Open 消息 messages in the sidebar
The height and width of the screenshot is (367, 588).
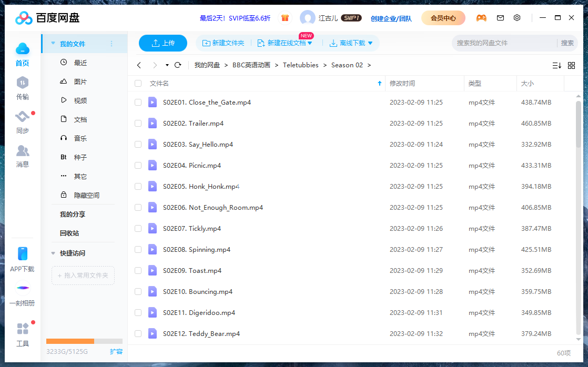[22, 156]
